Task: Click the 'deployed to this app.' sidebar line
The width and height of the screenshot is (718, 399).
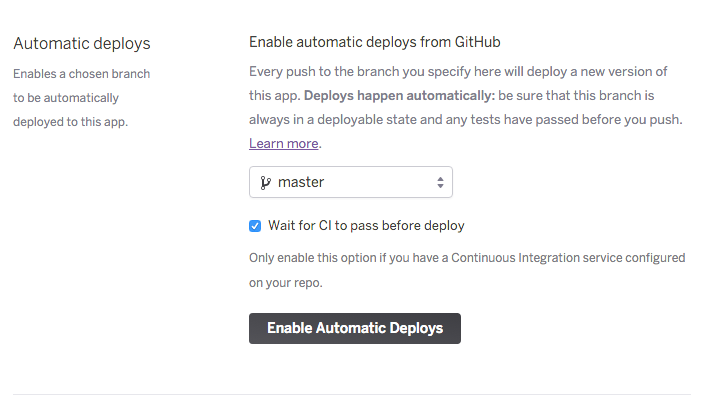Action: pyautogui.click(x=71, y=122)
